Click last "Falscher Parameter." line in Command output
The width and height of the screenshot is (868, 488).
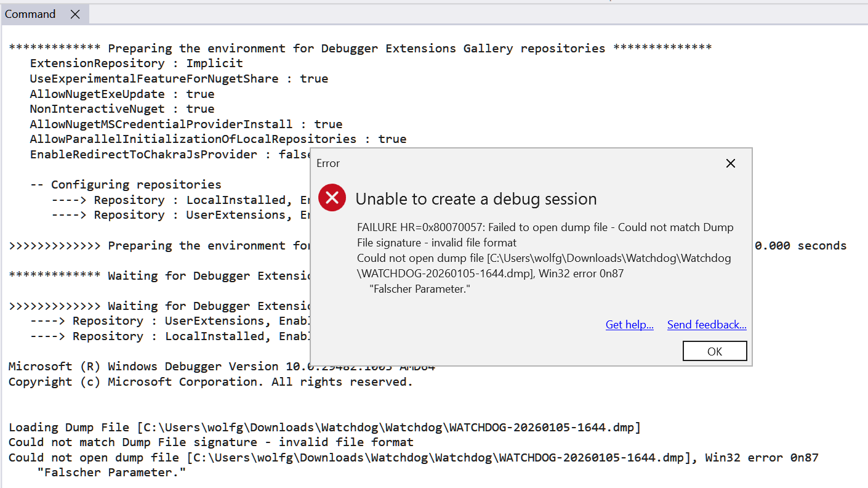point(111,473)
